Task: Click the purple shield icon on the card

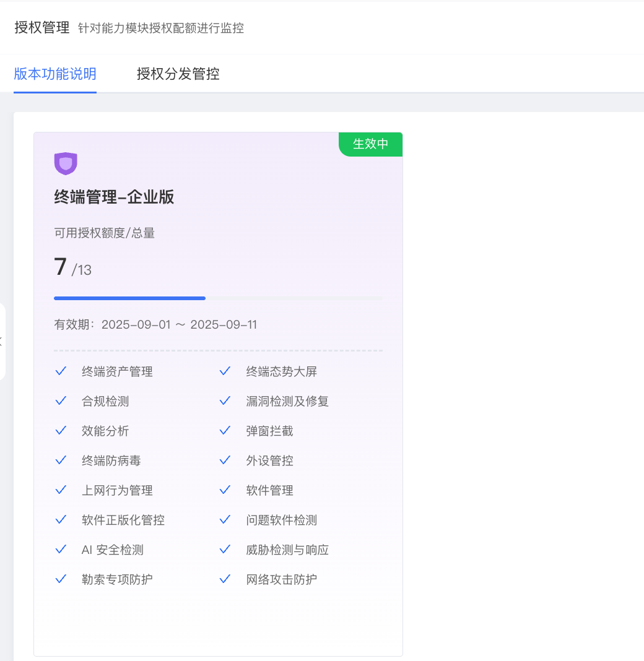Action: tap(66, 164)
